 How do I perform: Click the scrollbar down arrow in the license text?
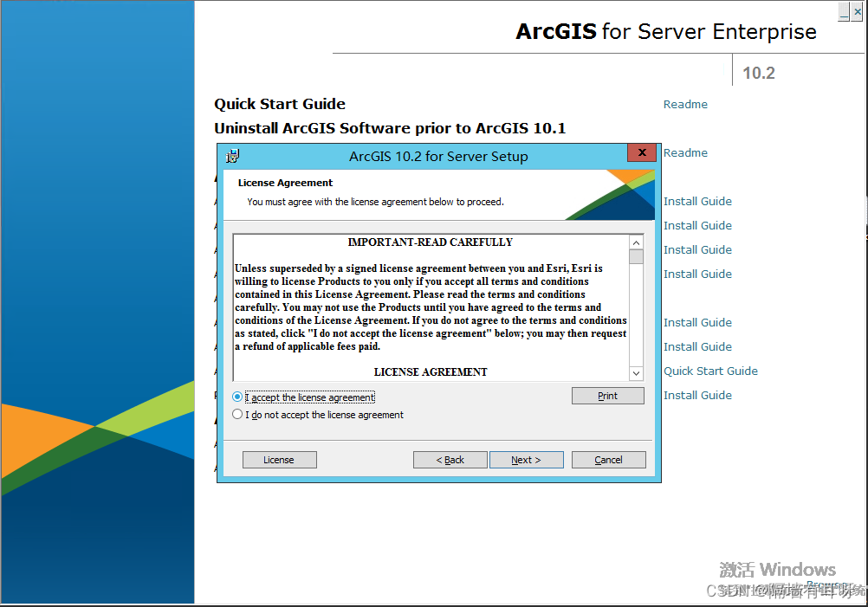click(636, 372)
